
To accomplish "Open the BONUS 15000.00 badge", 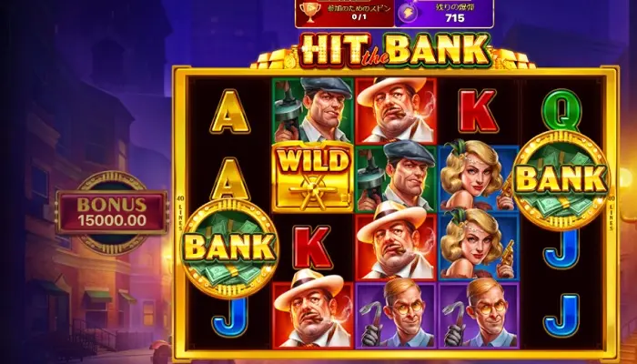I will tap(112, 213).
